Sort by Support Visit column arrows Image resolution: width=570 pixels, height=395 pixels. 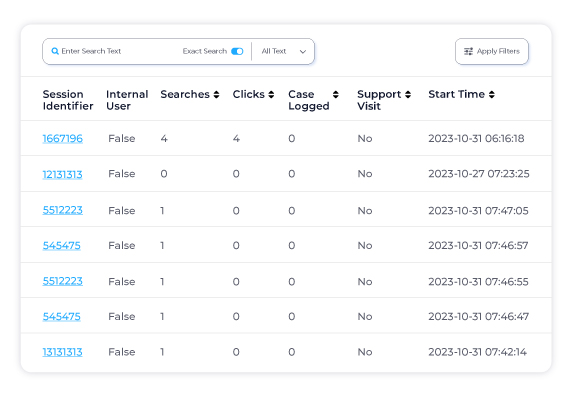(408, 94)
